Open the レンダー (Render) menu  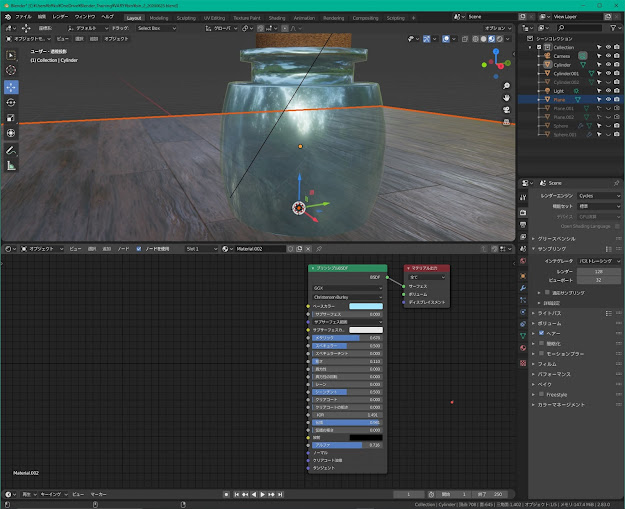[x=60, y=17]
